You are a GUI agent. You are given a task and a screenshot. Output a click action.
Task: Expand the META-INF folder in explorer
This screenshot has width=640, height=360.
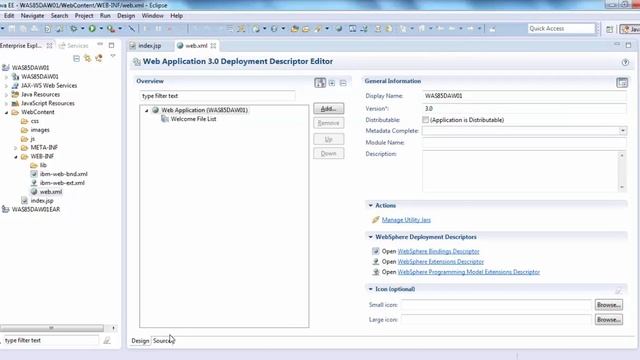click(x=16, y=148)
